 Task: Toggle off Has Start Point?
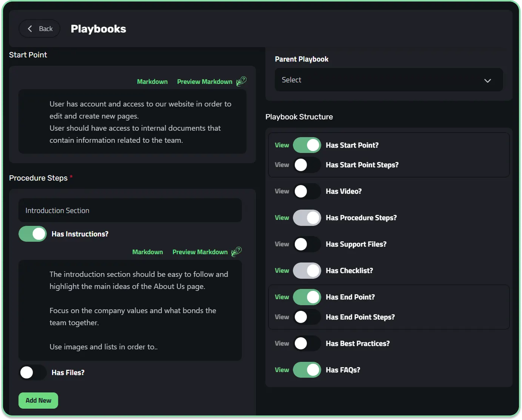tap(307, 145)
